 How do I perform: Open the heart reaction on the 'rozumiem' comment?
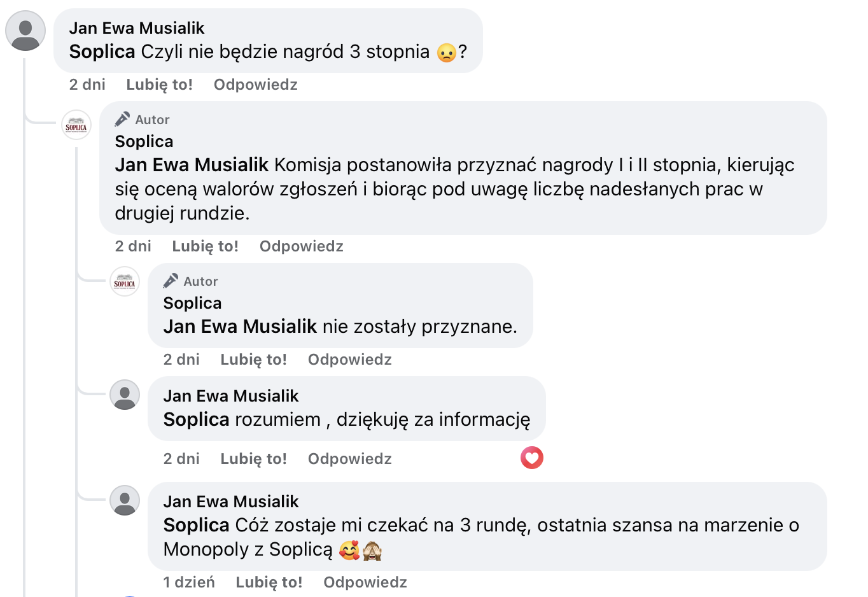coord(531,458)
